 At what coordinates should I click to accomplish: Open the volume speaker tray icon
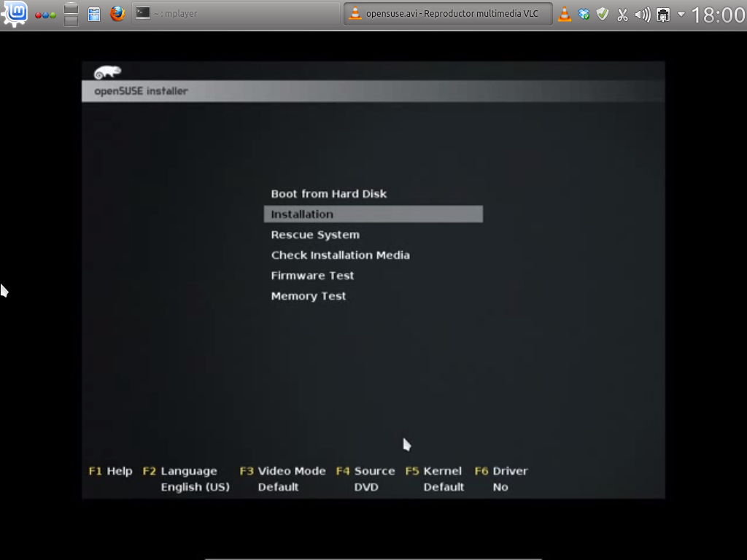(x=643, y=15)
